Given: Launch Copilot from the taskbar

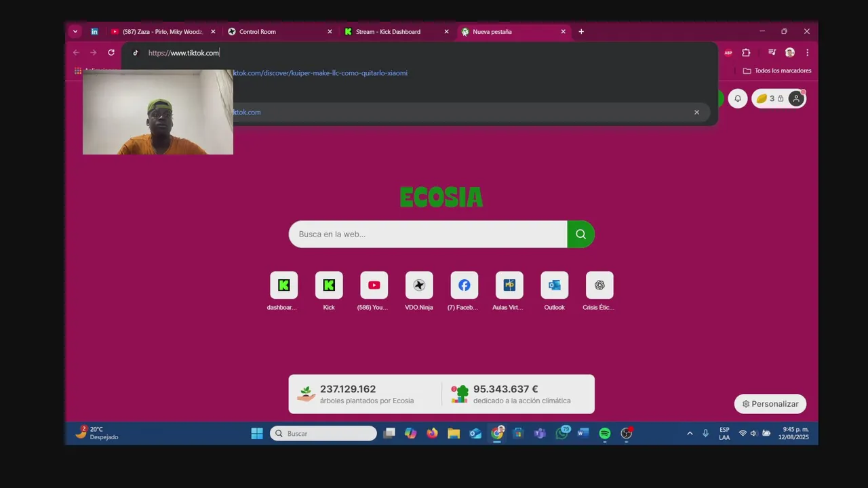Looking at the screenshot, I should [411, 434].
